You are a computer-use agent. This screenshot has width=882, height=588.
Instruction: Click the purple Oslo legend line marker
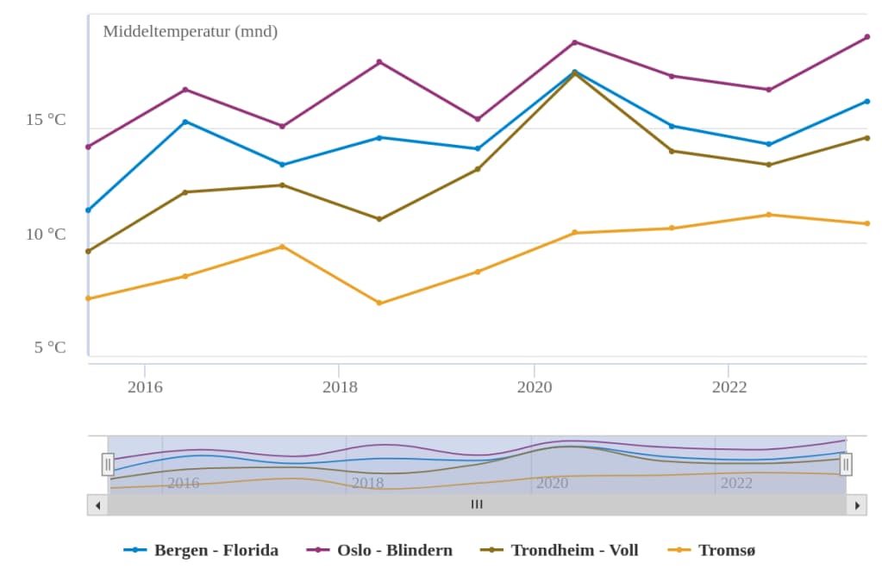pos(318,550)
